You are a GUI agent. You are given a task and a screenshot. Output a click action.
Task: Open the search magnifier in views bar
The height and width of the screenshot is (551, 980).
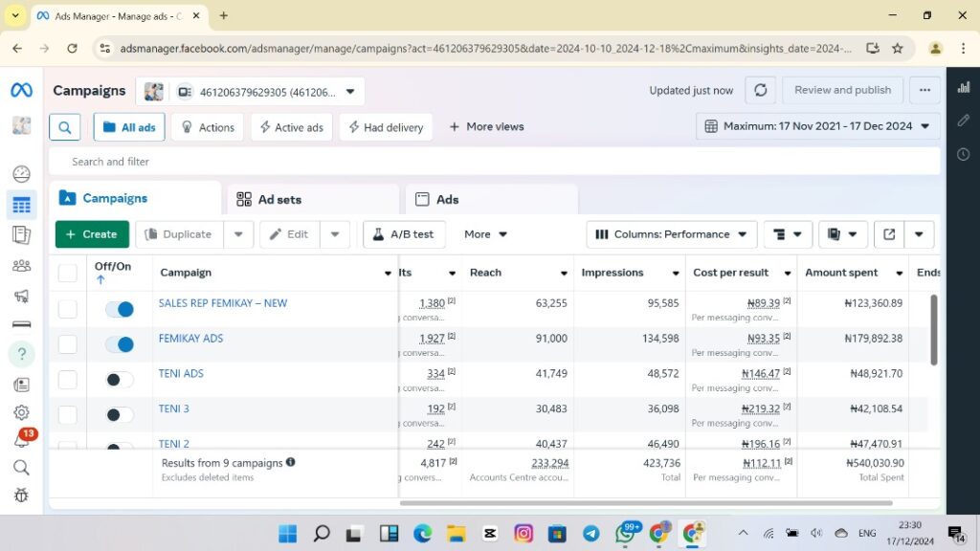[65, 127]
